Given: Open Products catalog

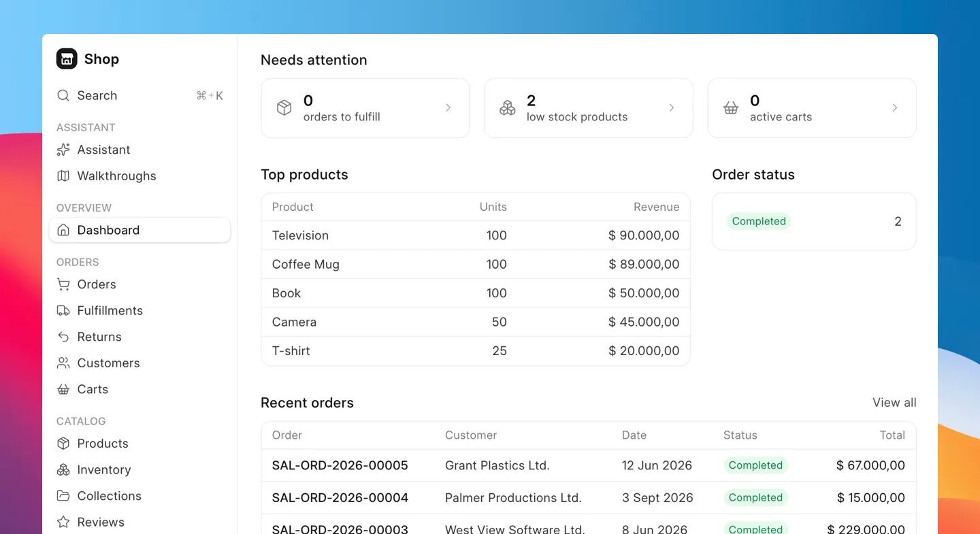Looking at the screenshot, I should [140, 444].
